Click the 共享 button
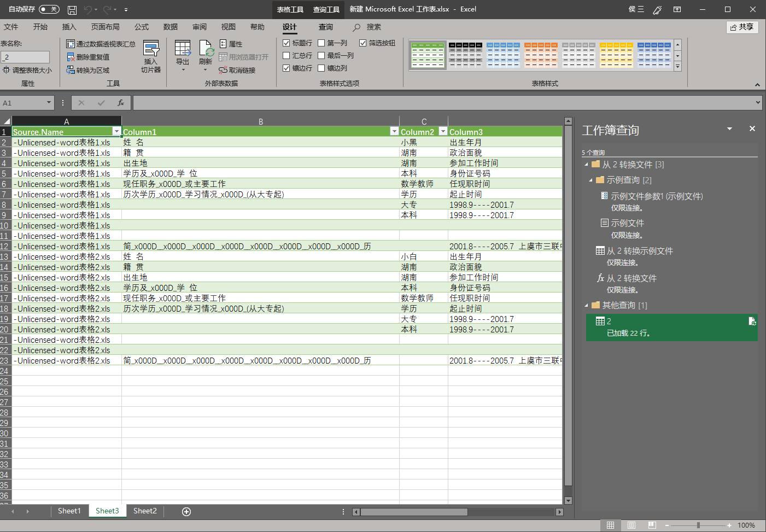The width and height of the screenshot is (766, 532). (742, 27)
